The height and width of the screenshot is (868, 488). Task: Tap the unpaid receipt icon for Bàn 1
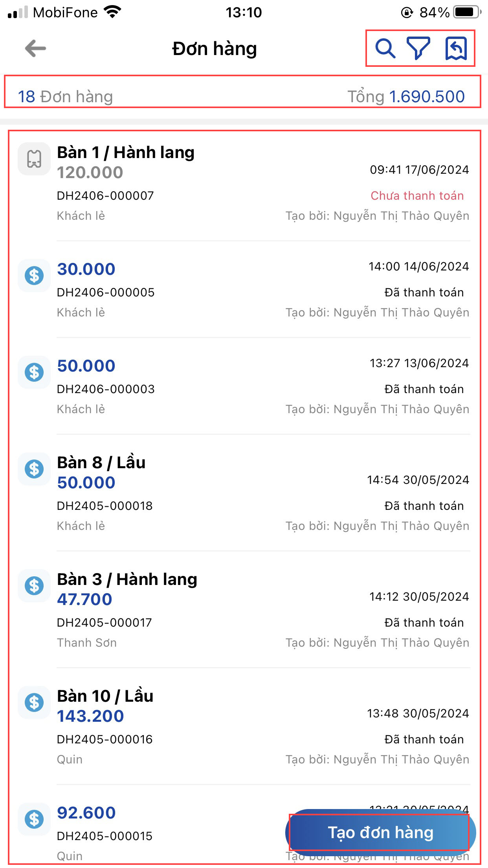tap(34, 159)
